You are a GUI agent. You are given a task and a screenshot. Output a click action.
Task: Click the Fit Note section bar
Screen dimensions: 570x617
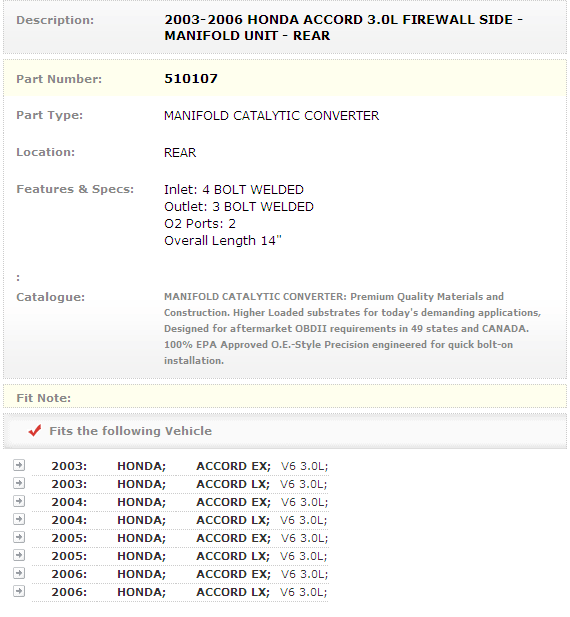coord(285,397)
